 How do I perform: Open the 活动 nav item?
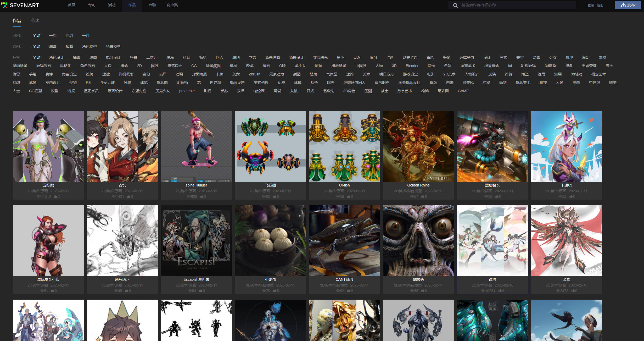click(112, 5)
